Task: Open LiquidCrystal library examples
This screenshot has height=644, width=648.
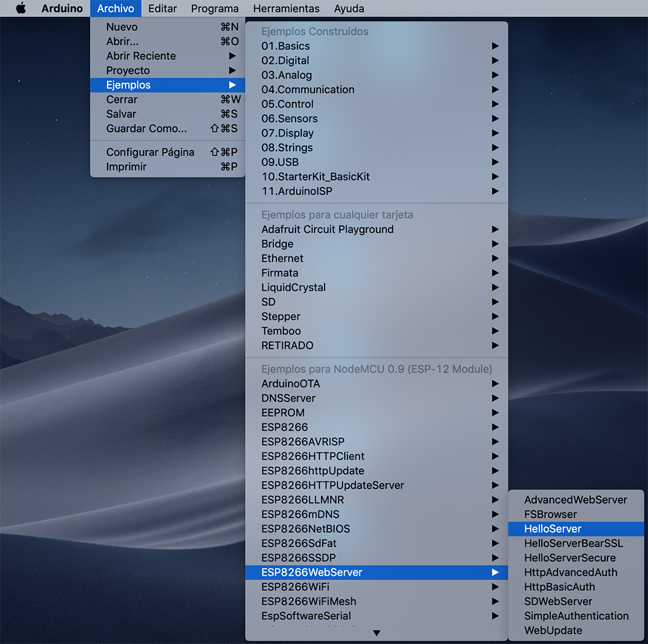Action: click(377, 287)
